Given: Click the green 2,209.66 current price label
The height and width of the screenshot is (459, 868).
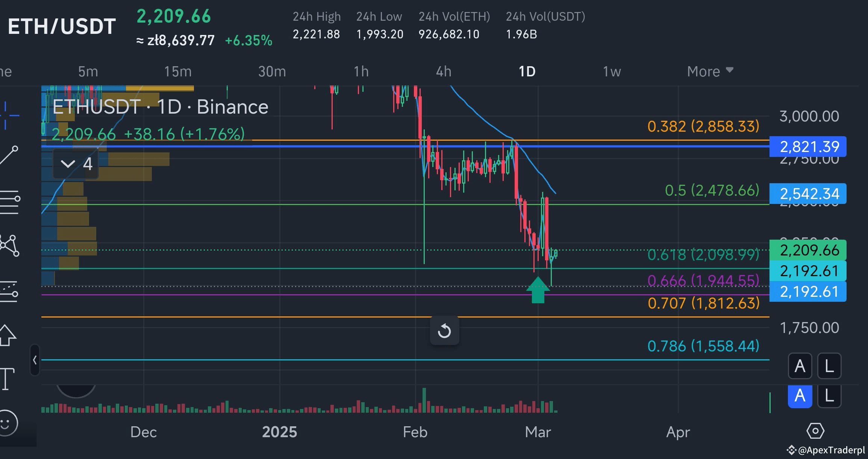Looking at the screenshot, I should pos(808,250).
